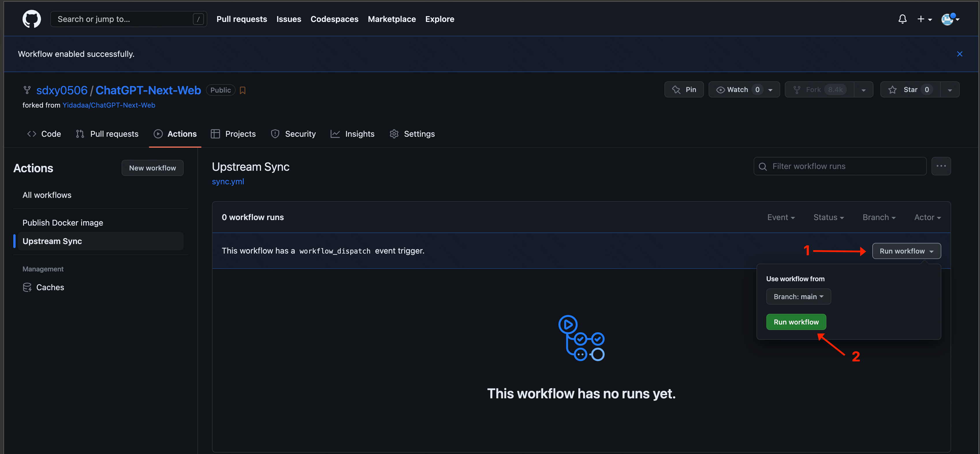Open global Issues menu item

(289, 19)
